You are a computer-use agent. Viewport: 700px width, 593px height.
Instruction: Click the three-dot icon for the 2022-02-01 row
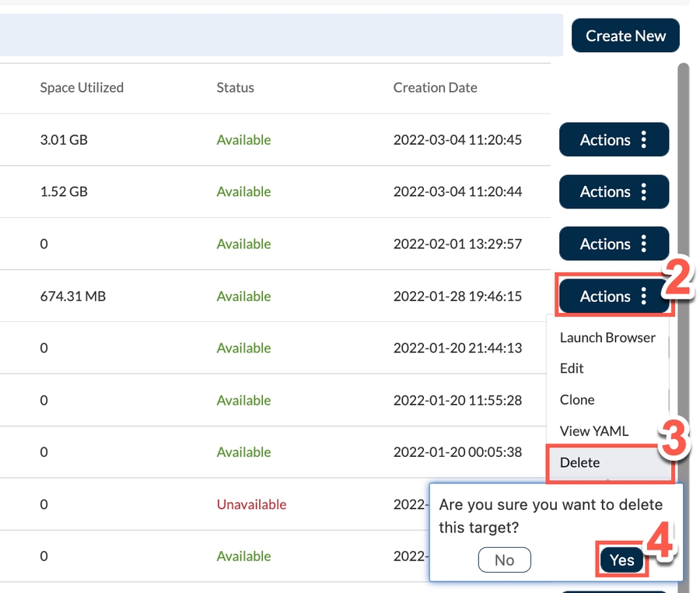(x=643, y=244)
